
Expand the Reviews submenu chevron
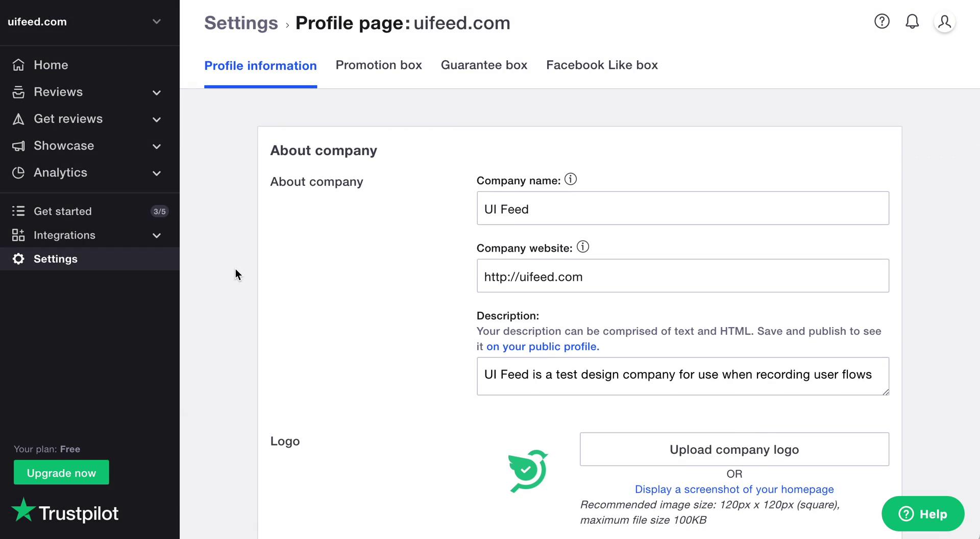click(x=157, y=92)
